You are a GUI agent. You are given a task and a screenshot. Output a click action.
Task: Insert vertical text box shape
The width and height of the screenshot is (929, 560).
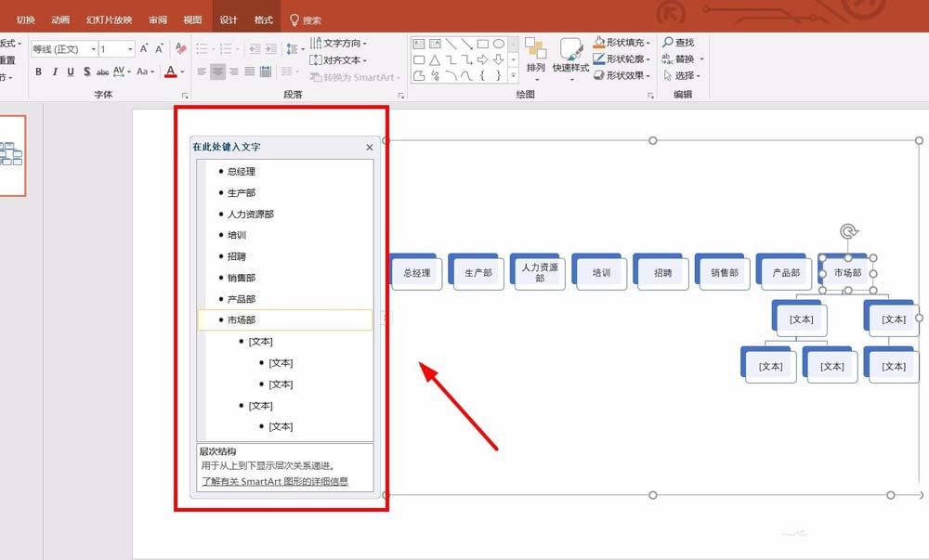coord(435,44)
